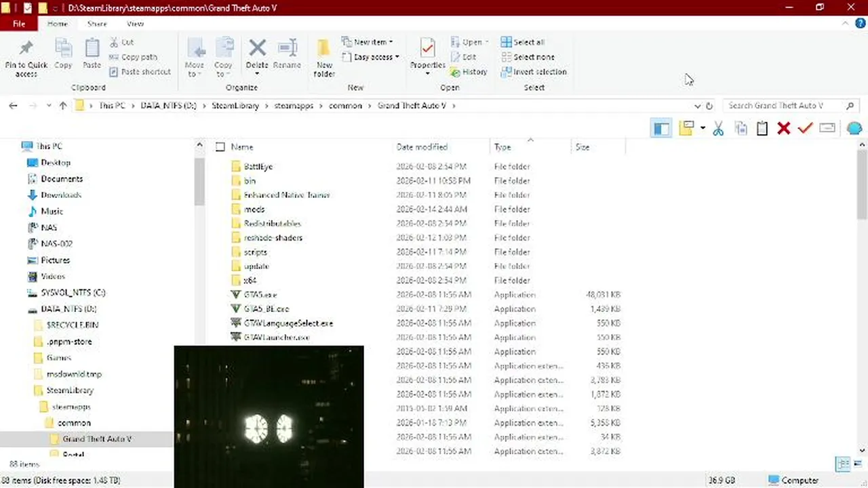The image size is (868, 488).
Task: Open the New item dropdown
Action: (368, 42)
